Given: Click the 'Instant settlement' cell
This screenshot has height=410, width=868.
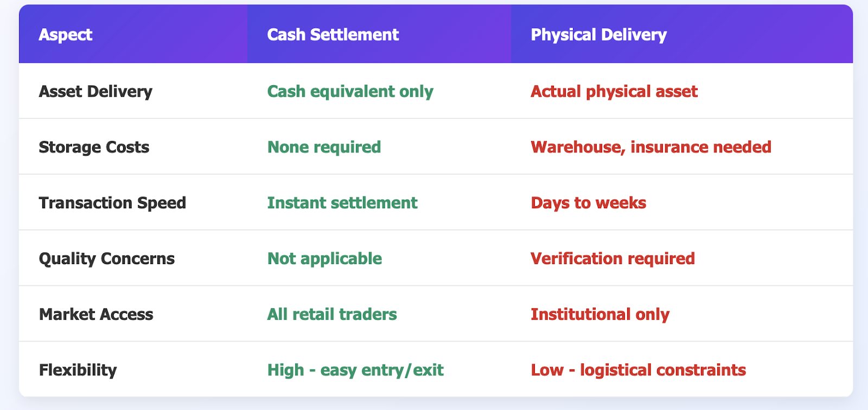Looking at the screenshot, I should tap(342, 203).
